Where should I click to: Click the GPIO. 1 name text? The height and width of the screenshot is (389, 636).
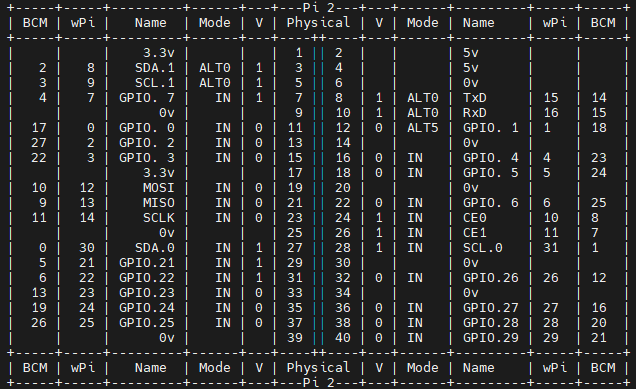coord(490,128)
